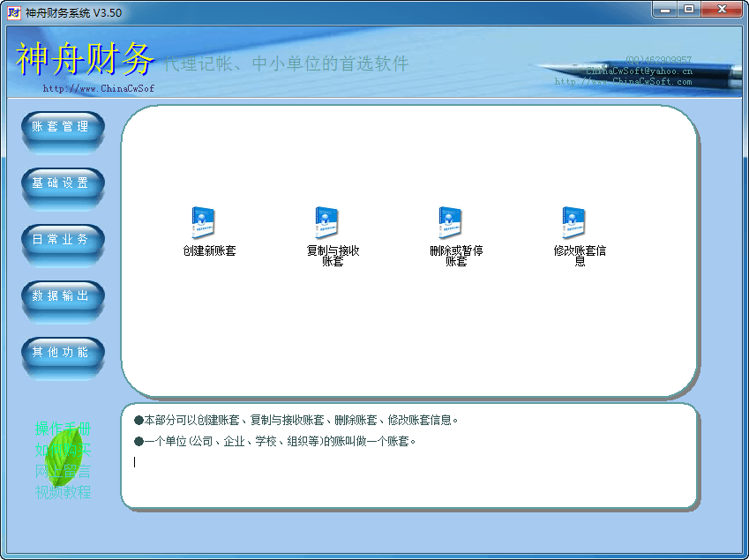
Task: Click the ChinaCwSoft@yahoo.cn email address
Action: coord(639,71)
